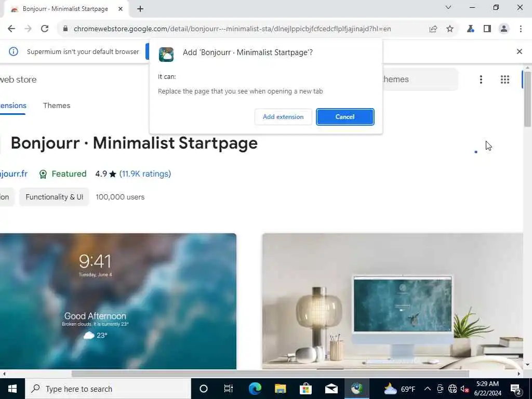Viewport: 532px width, 399px height.
Task: Click the horizontal scrollbar thumb
Action: point(270,374)
